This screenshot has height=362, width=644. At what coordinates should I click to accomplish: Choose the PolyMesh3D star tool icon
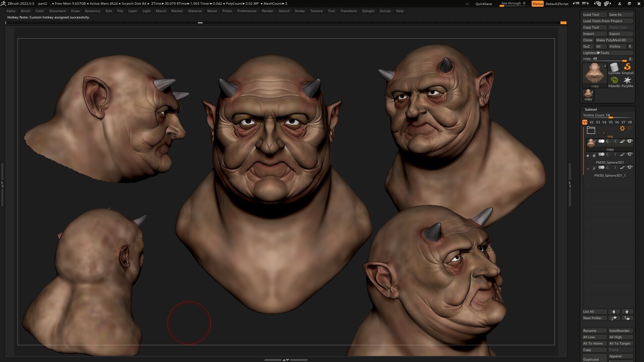click(x=627, y=80)
